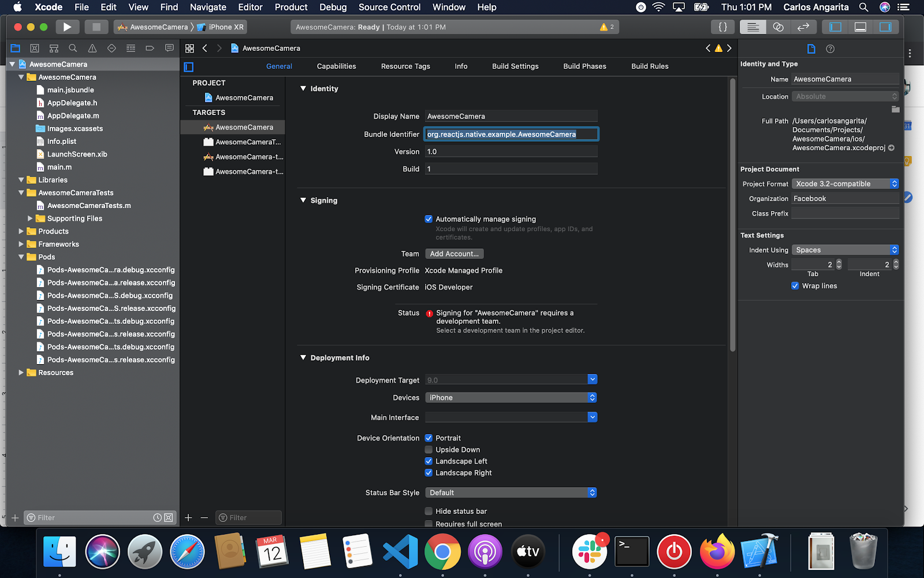
Task: Uncheck Wrap lines option
Action: pyautogui.click(x=795, y=286)
